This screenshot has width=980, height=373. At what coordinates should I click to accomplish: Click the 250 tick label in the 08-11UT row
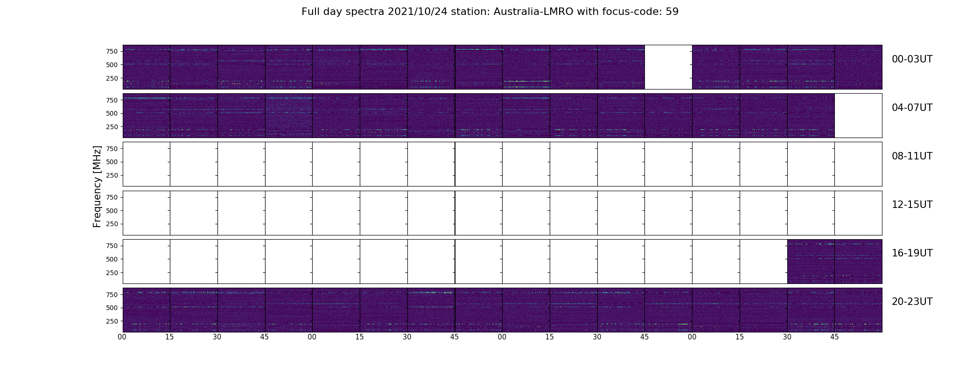click(x=112, y=175)
